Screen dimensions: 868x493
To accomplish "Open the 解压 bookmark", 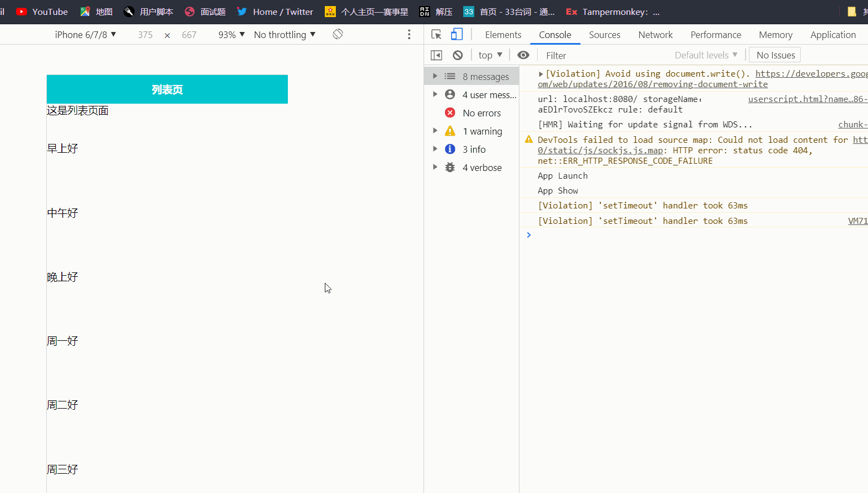I will point(436,12).
